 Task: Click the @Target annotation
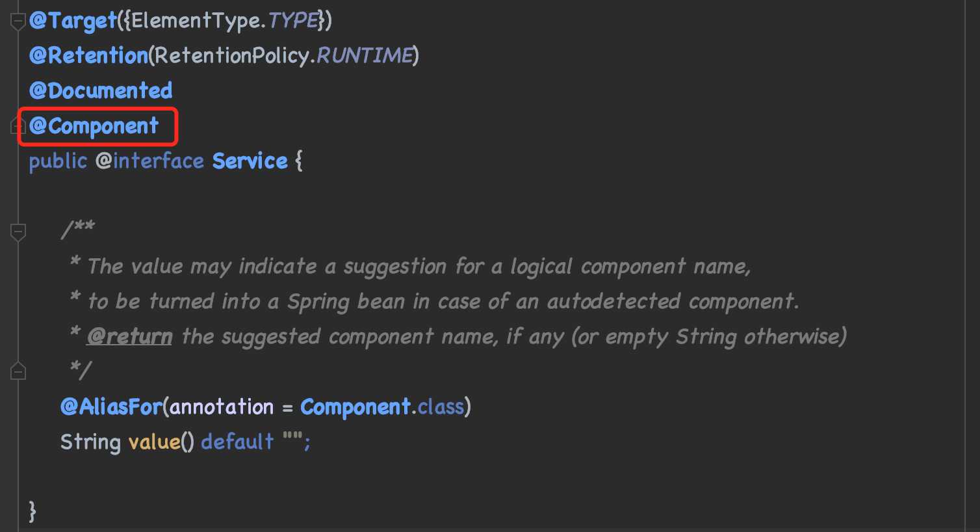[73, 21]
